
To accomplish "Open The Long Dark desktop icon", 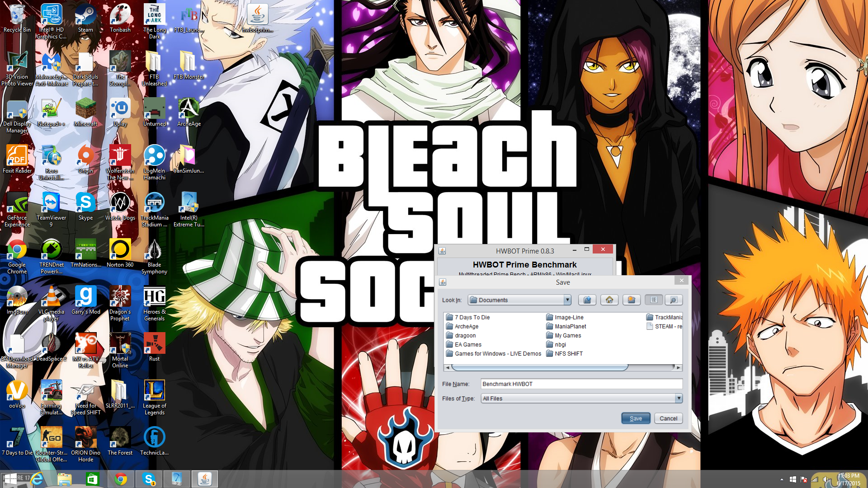I will coord(155,21).
